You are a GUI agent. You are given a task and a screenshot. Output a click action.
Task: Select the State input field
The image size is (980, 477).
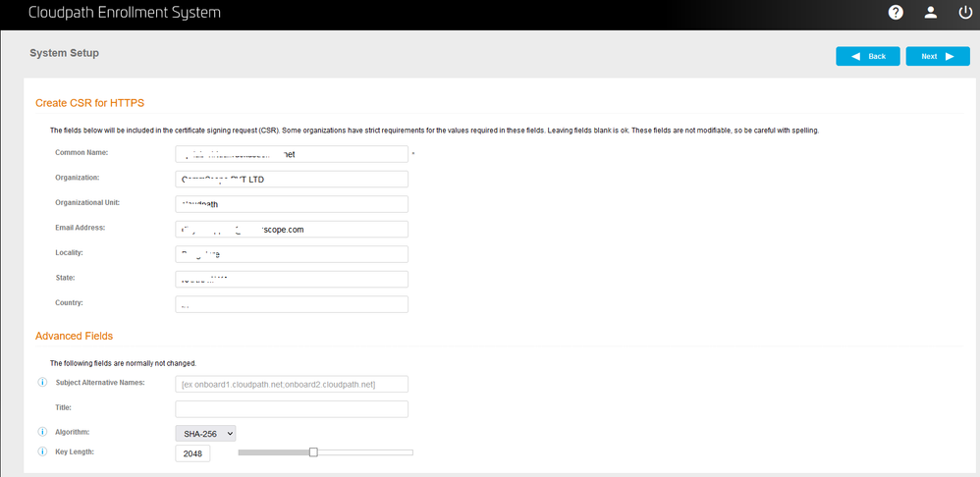point(292,279)
